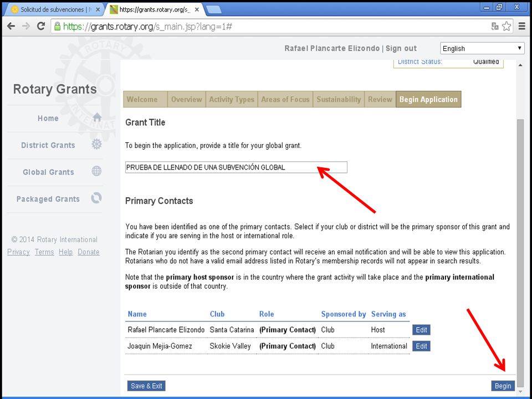Click the browser Forward arrow

coord(26,26)
